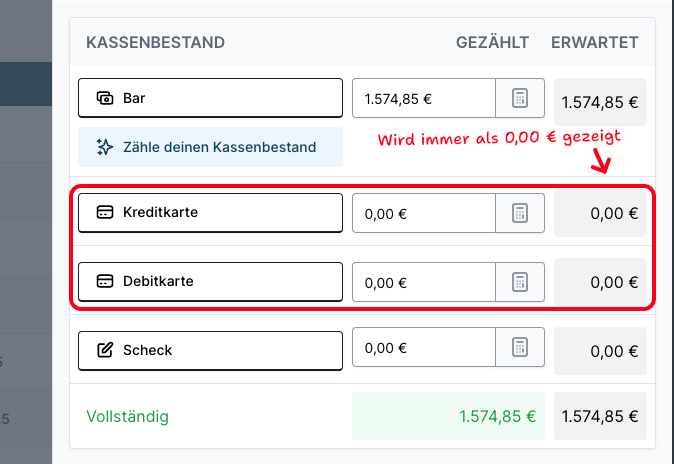This screenshot has width=674, height=464.
Task: Click the sparkle icon for cash counting
Action: [104, 147]
